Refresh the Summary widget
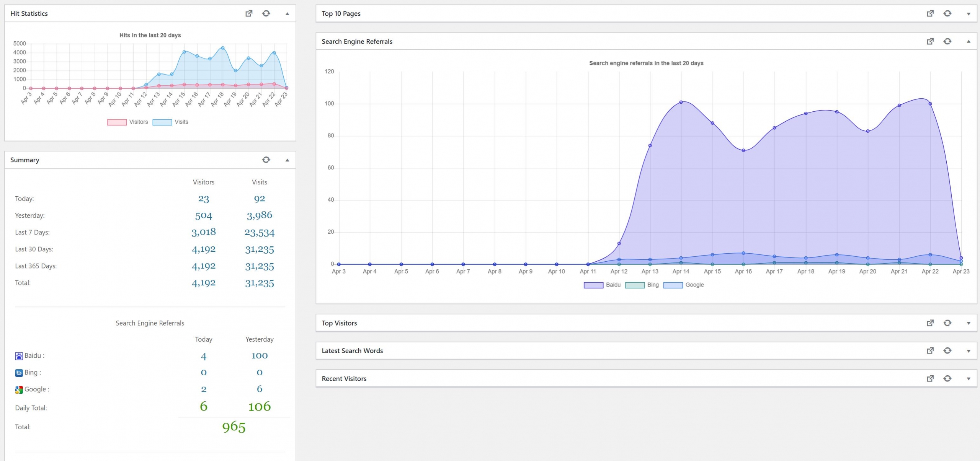Viewport: 980px width, 461px height. pos(266,160)
